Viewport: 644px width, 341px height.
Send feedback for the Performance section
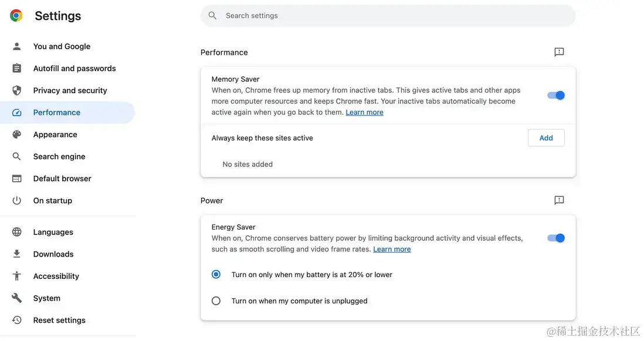coord(559,52)
